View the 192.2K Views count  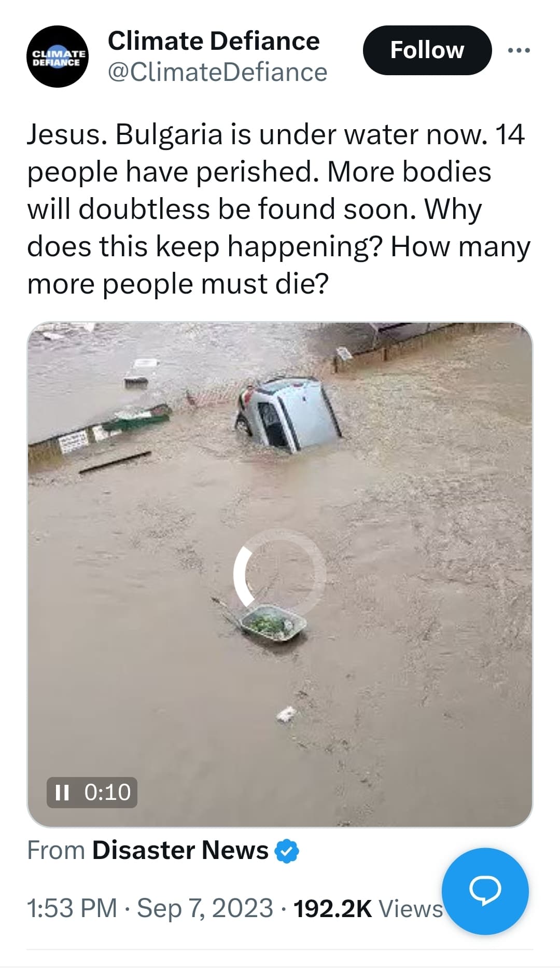pyautogui.click(x=369, y=908)
